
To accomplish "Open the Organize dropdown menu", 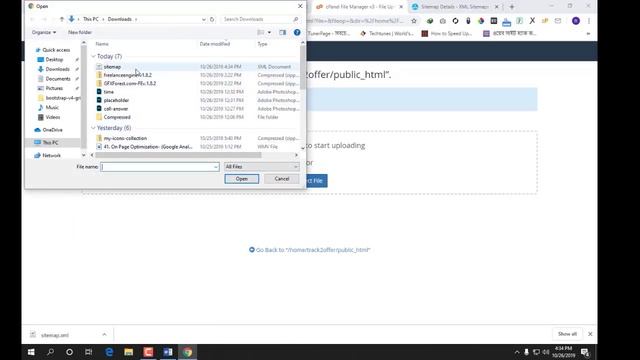I will click(44, 32).
